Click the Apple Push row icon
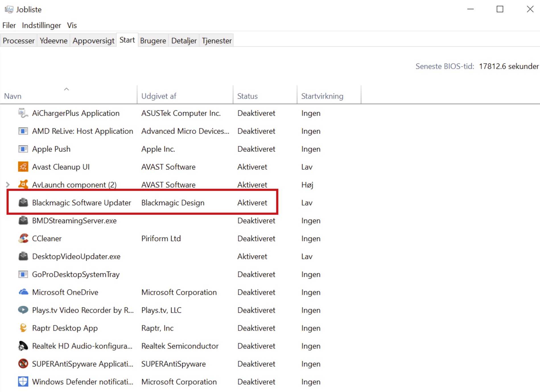The image size is (540, 392). [x=23, y=149]
